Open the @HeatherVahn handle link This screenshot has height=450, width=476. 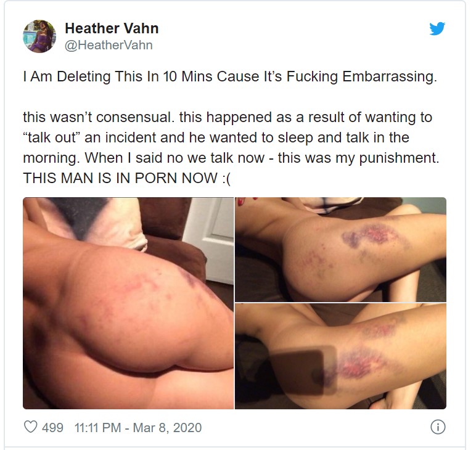[109, 45]
